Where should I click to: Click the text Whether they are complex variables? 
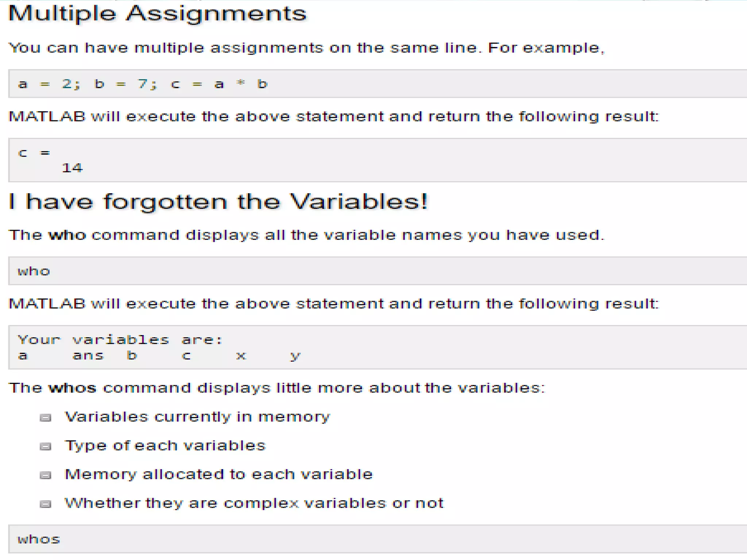pos(254,503)
